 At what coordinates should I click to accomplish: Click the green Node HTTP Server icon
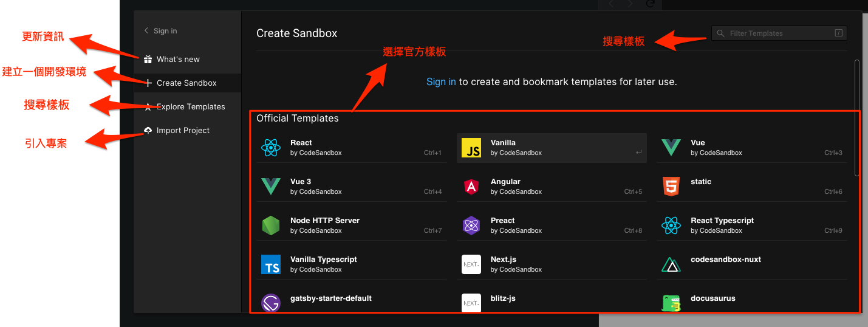point(270,225)
